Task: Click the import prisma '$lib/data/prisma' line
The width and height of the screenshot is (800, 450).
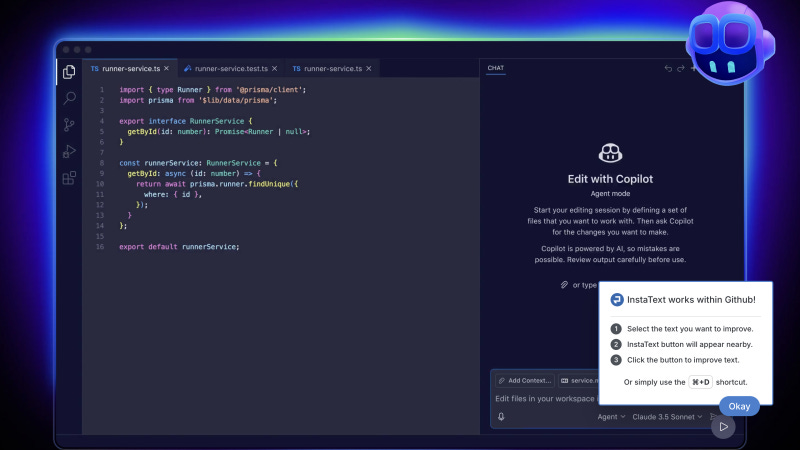Action: pyautogui.click(x=198, y=101)
